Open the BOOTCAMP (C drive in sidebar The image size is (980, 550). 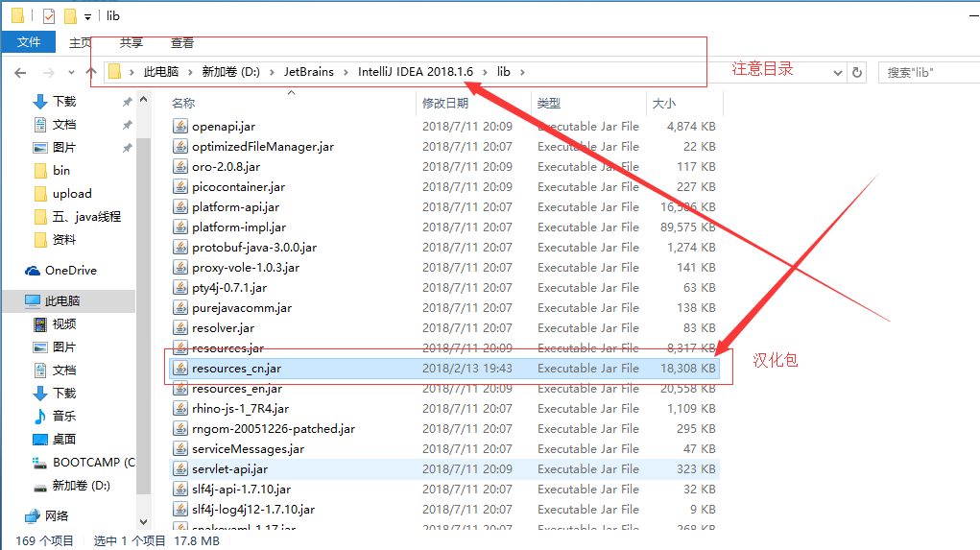94,463
